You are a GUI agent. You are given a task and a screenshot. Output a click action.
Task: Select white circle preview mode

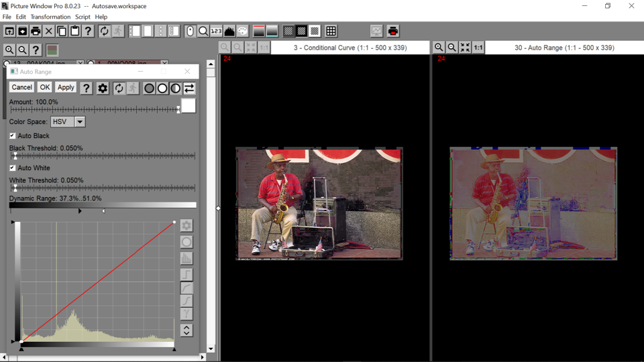point(162,88)
